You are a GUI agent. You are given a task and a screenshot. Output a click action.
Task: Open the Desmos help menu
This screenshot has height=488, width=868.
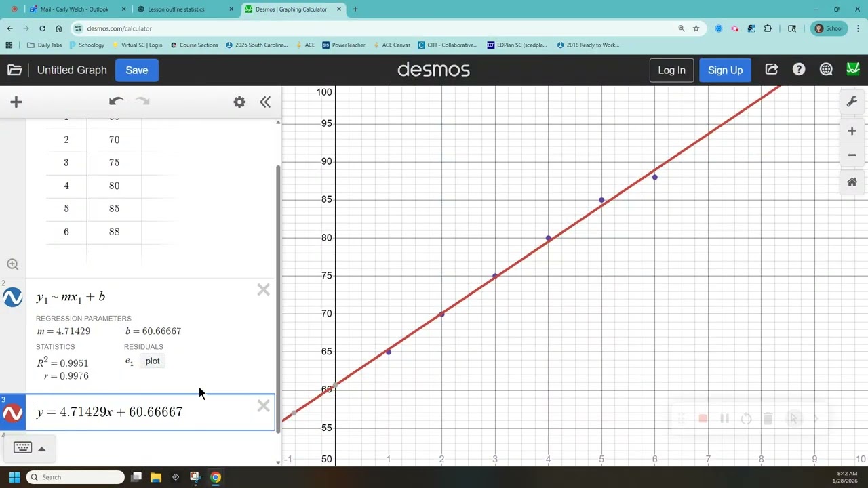[799, 70]
